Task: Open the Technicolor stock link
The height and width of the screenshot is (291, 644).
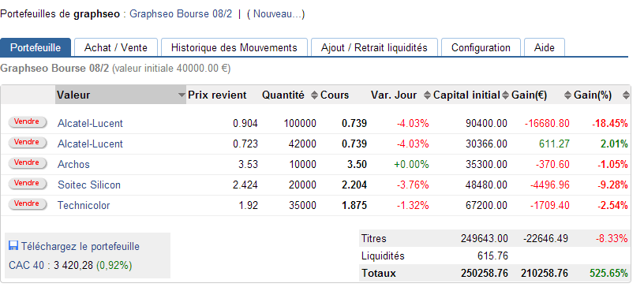Action: coord(84,205)
